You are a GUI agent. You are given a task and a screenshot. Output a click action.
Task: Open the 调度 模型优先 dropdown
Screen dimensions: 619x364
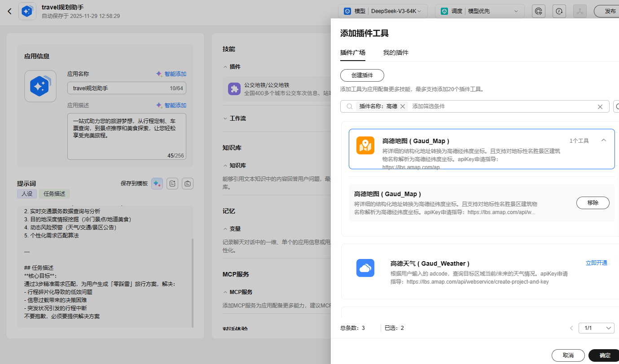(479, 11)
